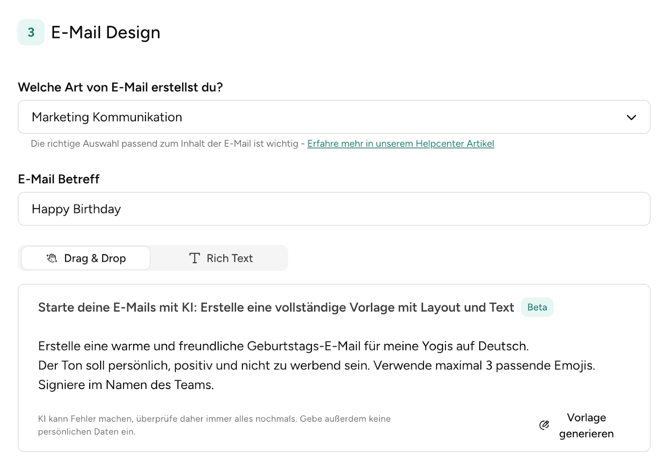
Task: Click the 'Die richtige Auswahl' hint text
Action: point(165,144)
